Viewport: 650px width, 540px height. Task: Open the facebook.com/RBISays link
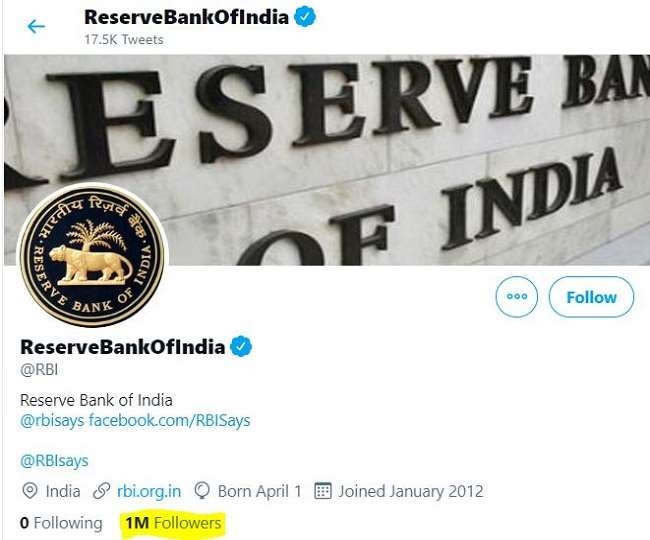170,421
